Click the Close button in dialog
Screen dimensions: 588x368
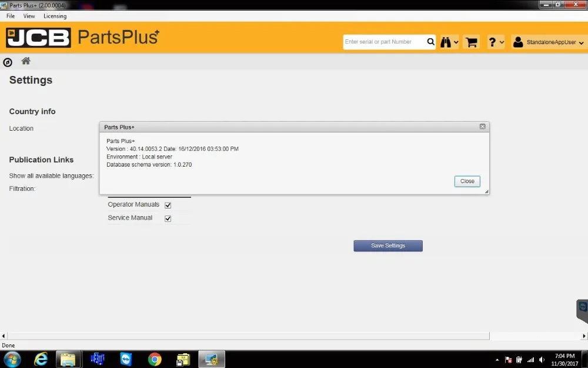point(467,181)
